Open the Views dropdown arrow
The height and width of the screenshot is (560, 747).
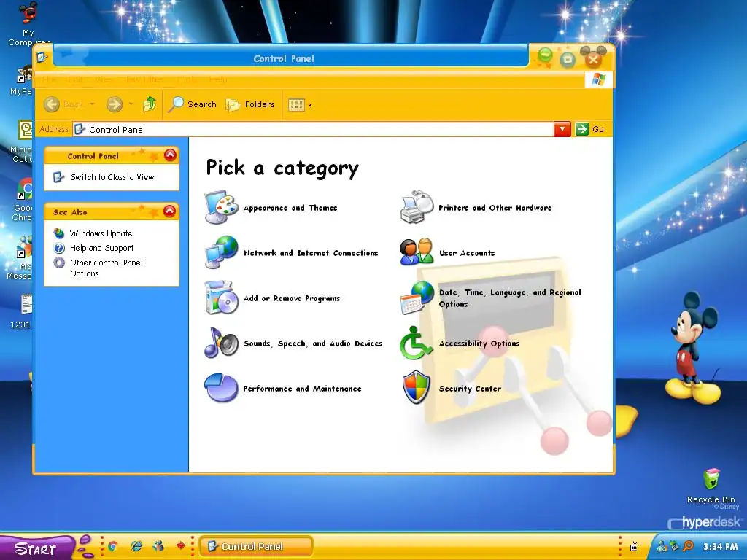click(x=310, y=105)
